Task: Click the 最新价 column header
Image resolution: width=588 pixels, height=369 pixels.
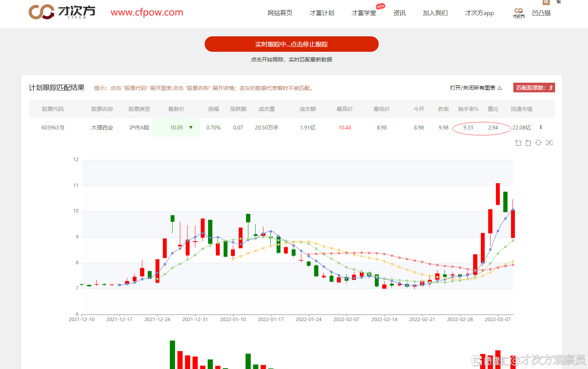Action: [176, 109]
